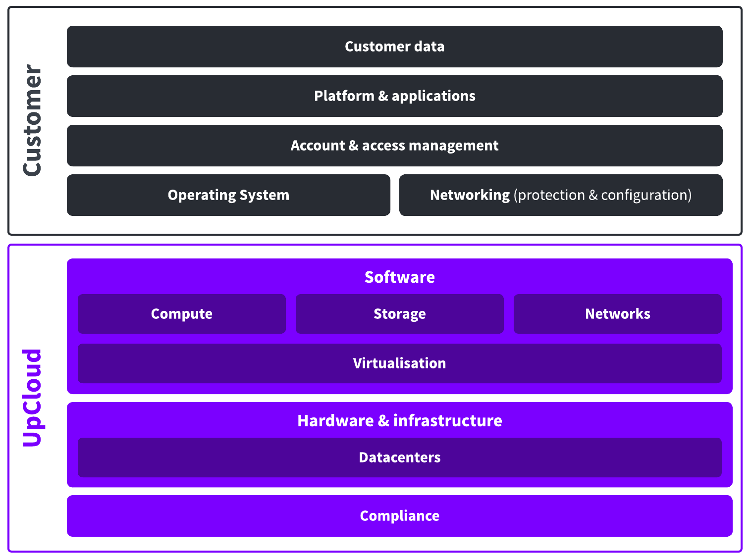Click the Compliance block
This screenshot has width=750, height=560.
(x=400, y=516)
